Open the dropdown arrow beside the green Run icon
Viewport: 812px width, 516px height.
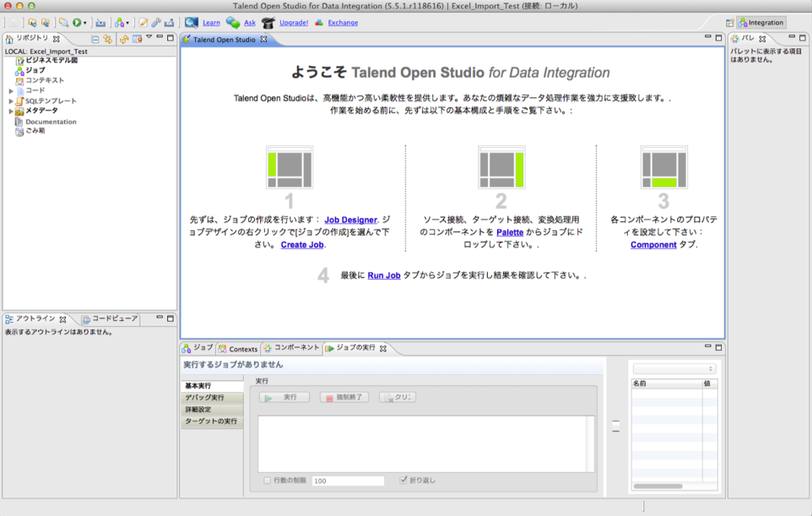click(85, 23)
